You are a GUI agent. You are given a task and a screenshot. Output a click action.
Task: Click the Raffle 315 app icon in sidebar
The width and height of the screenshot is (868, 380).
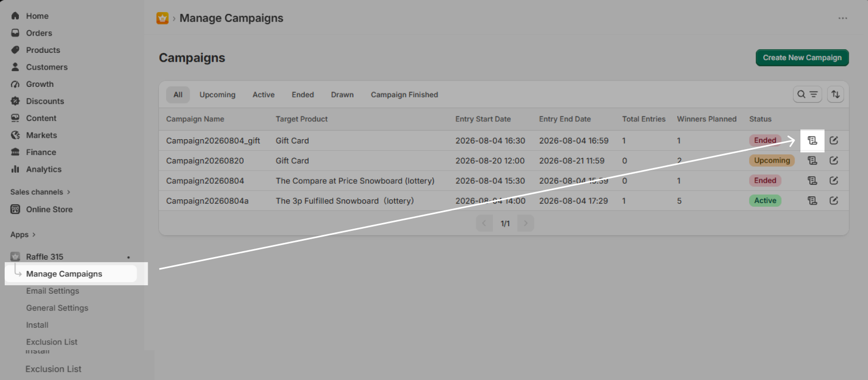(15, 256)
